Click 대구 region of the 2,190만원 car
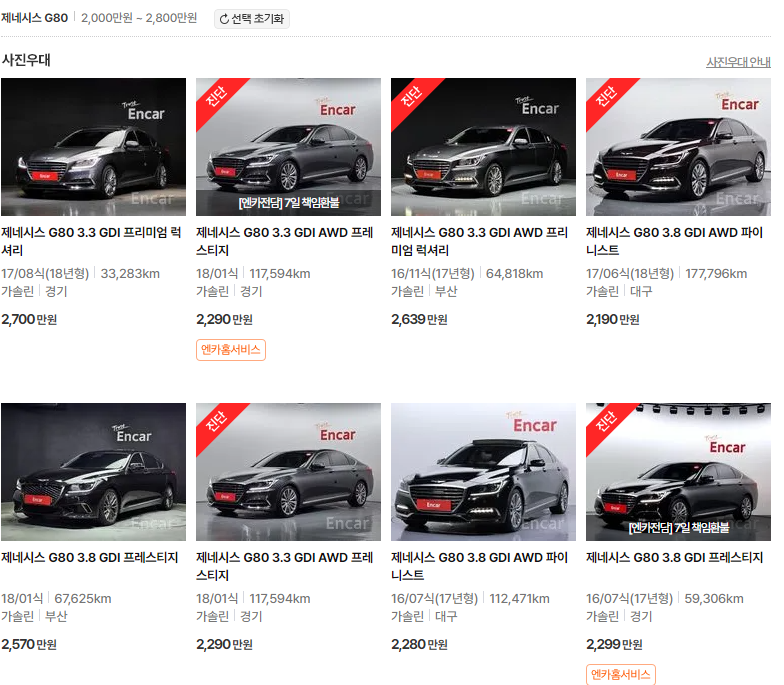 (x=641, y=292)
